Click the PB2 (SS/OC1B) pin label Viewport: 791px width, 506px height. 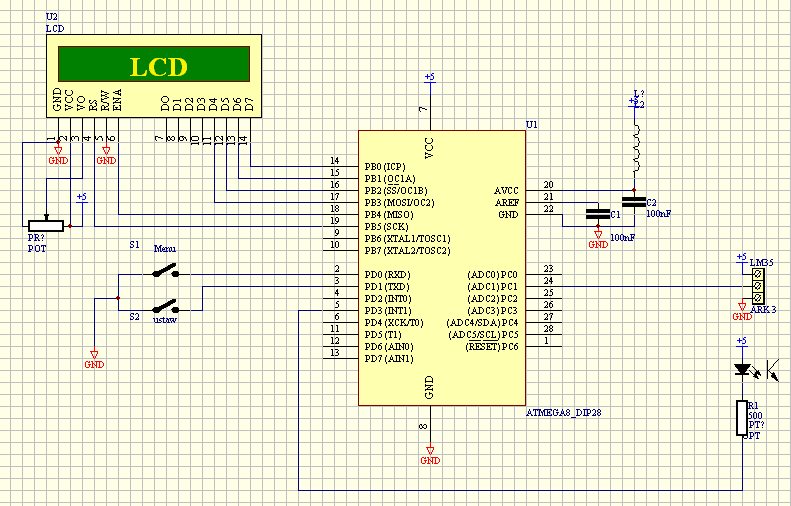[x=396, y=191]
